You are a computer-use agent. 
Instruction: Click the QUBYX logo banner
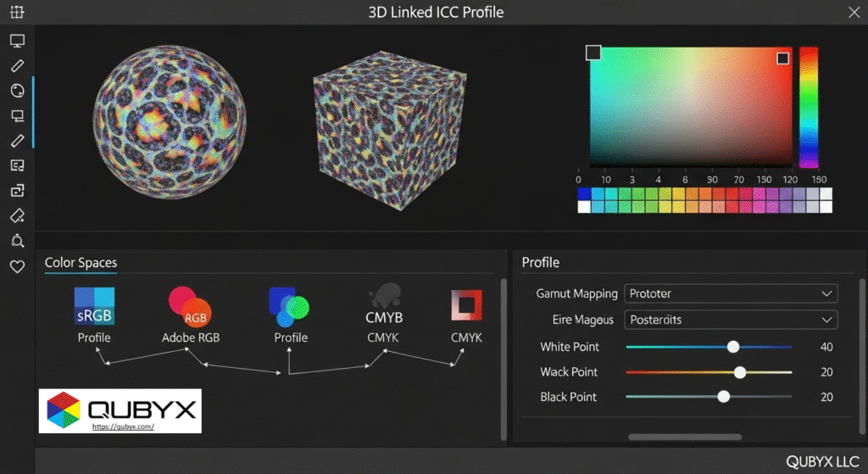[x=120, y=409]
